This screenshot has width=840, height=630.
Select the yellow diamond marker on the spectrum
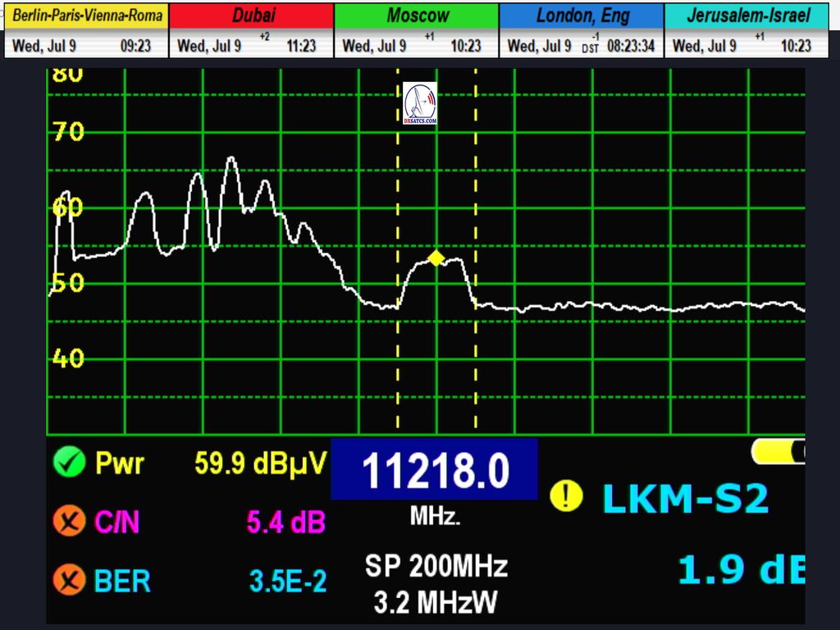point(436,258)
